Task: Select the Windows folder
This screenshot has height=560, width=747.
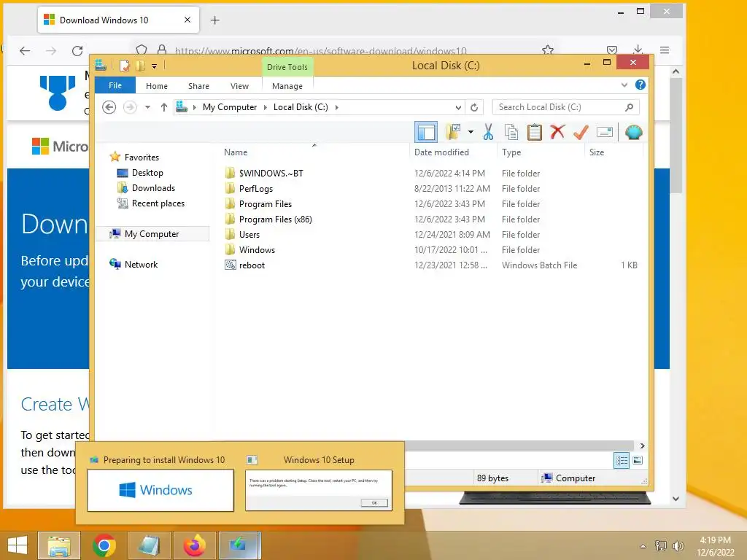Action: (x=257, y=249)
